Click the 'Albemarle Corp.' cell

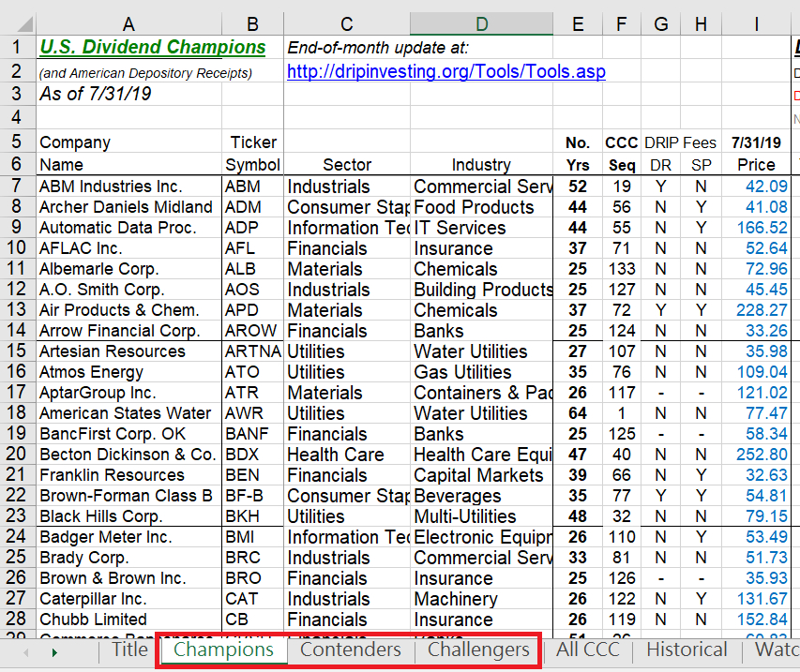pyautogui.click(x=129, y=269)
